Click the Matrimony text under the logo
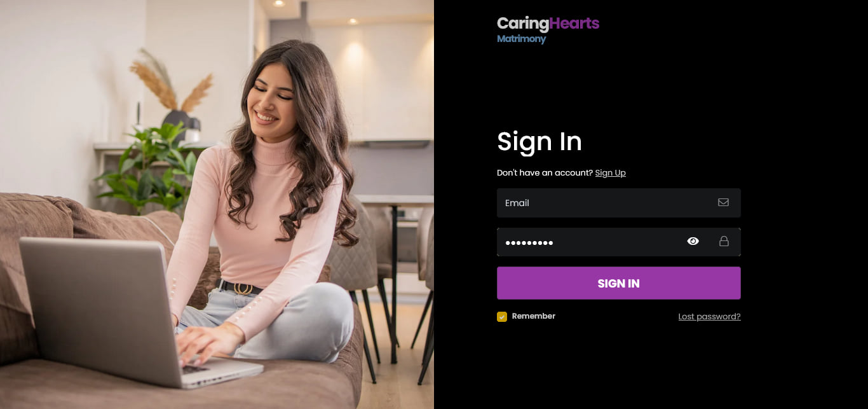The image size is (868, 409). (x=522, y=39)
